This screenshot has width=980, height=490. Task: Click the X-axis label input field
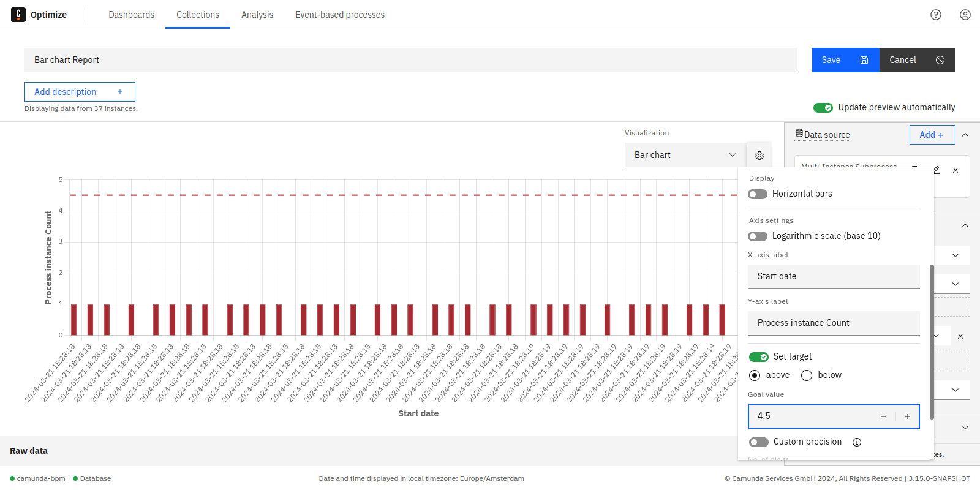[x=833, y=277]
